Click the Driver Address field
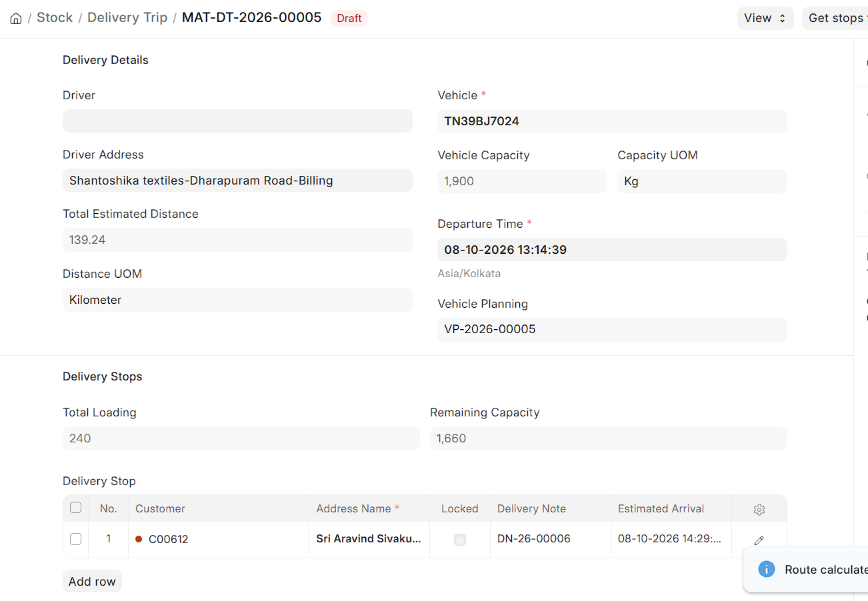The height and width of the screenshot is (601, 868). (237, 181)
